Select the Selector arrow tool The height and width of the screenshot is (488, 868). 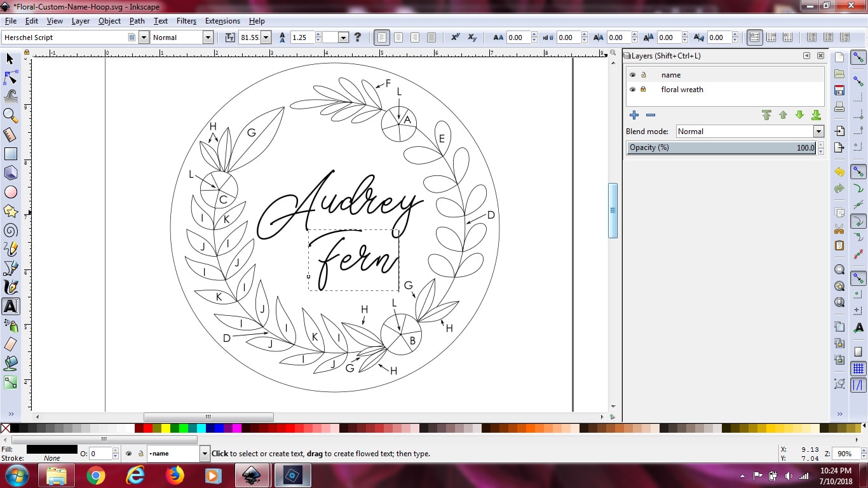[x=10, y=59]
